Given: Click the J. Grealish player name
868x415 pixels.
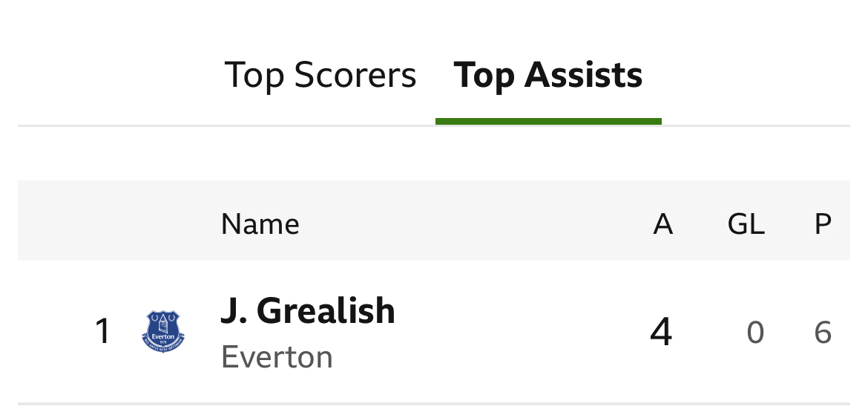Looking at the screenshot, I should [308, 310].
